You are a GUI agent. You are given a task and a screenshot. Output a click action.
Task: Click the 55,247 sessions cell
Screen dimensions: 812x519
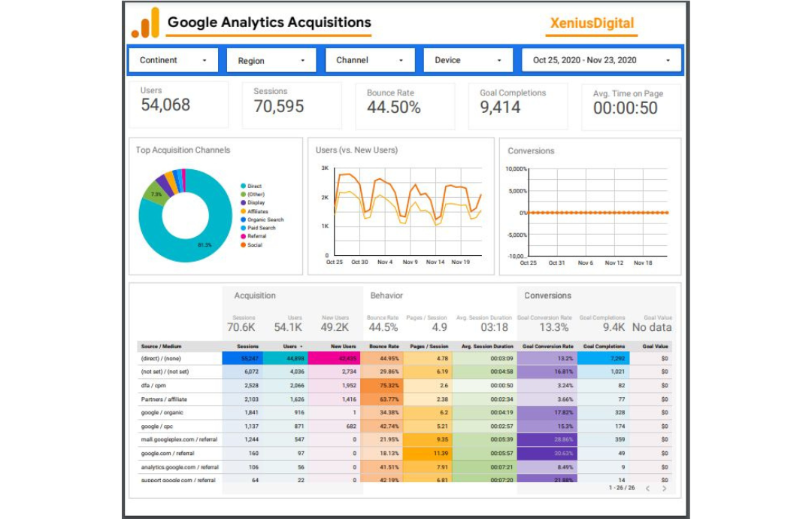tap(242, 359)
